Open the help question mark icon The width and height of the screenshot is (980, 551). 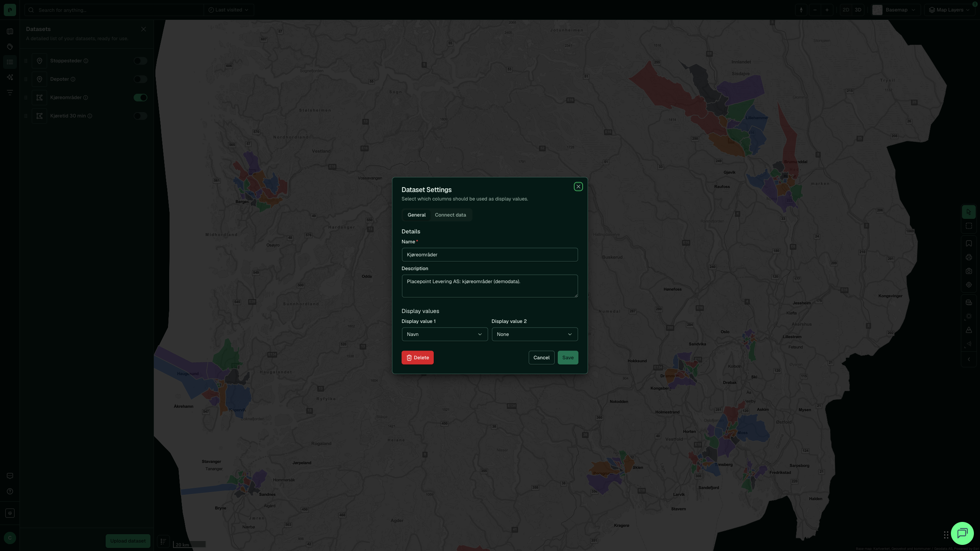[10, 491]
